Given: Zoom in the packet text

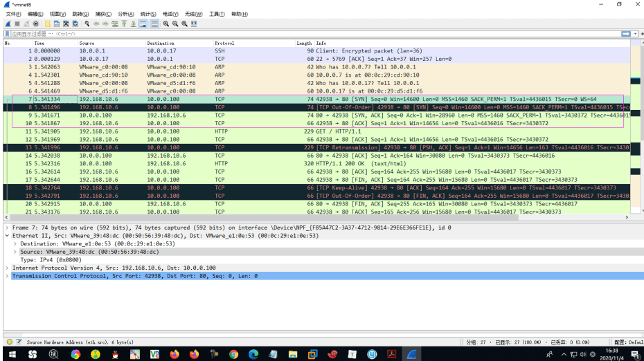Looking at the screenshot, I should [166, 24].
